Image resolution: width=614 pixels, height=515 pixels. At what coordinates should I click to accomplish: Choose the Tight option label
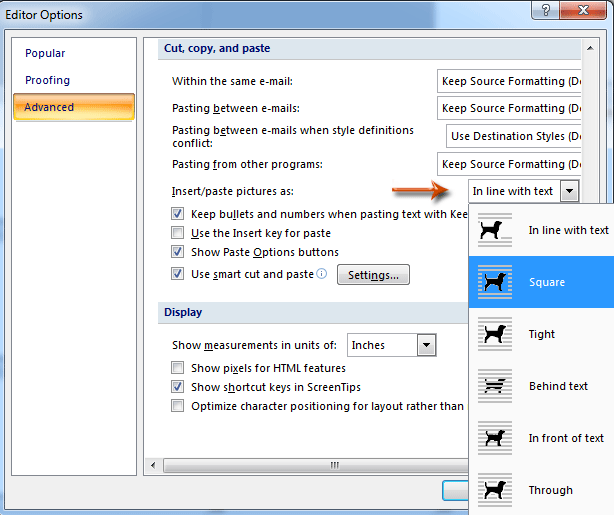point(542,334)
